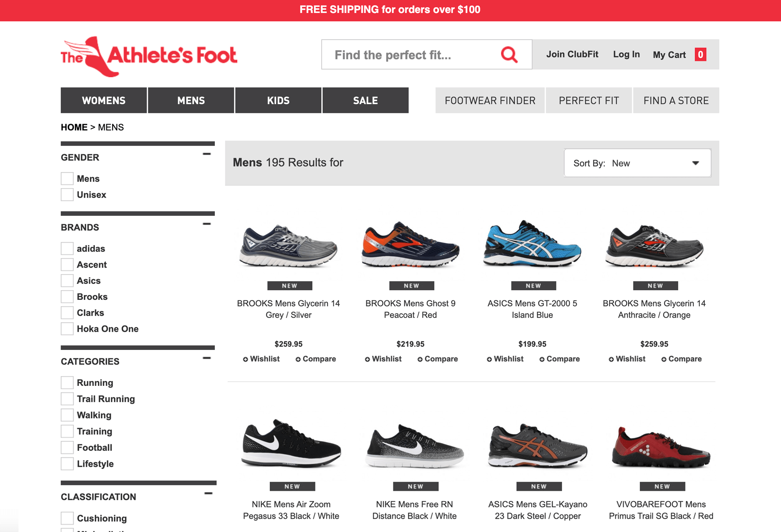Click the Glycerin 14 Anthracite shoe image
The image size is (781, 532).
tap(654, 245)
